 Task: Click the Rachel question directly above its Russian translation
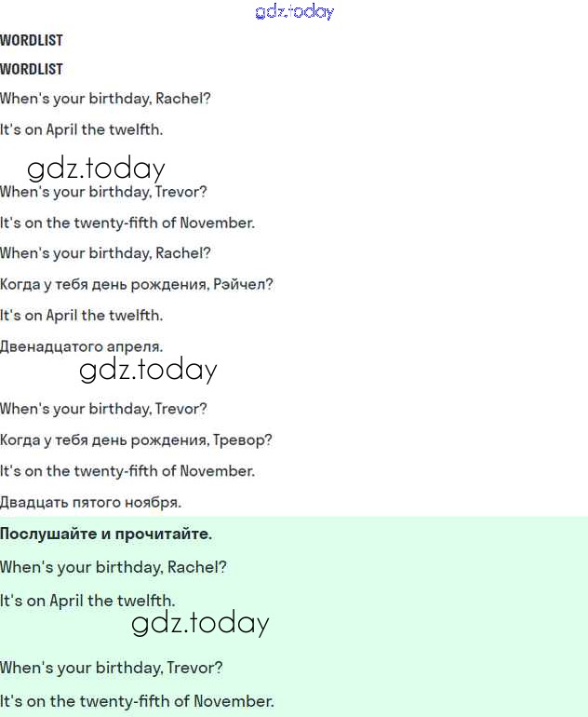(105, 253)
